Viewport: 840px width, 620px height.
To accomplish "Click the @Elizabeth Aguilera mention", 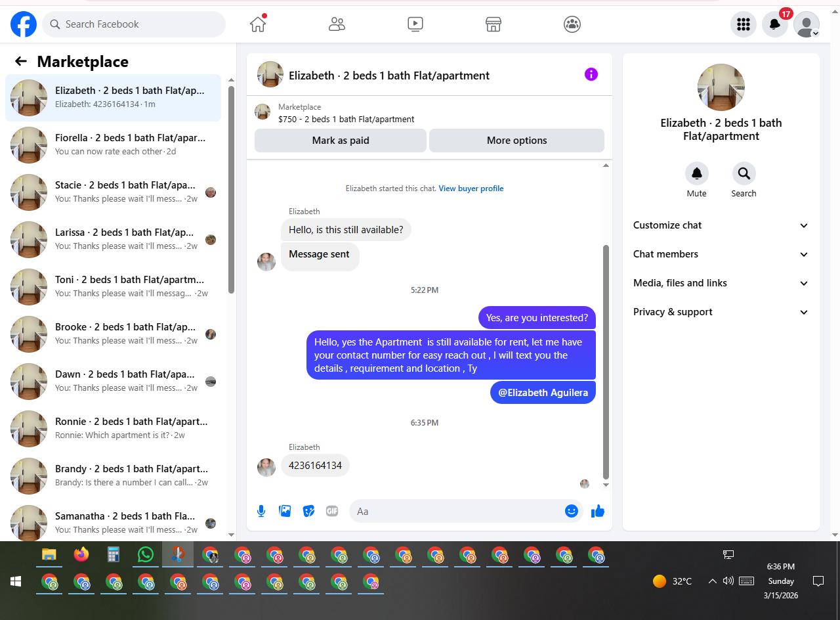I will 543,393.
